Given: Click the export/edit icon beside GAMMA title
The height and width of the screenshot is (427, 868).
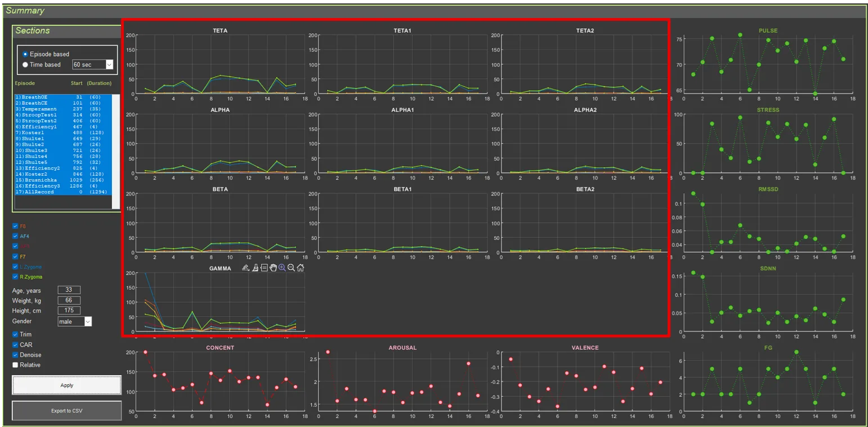Looking at the screenshot, I should 245,268.
